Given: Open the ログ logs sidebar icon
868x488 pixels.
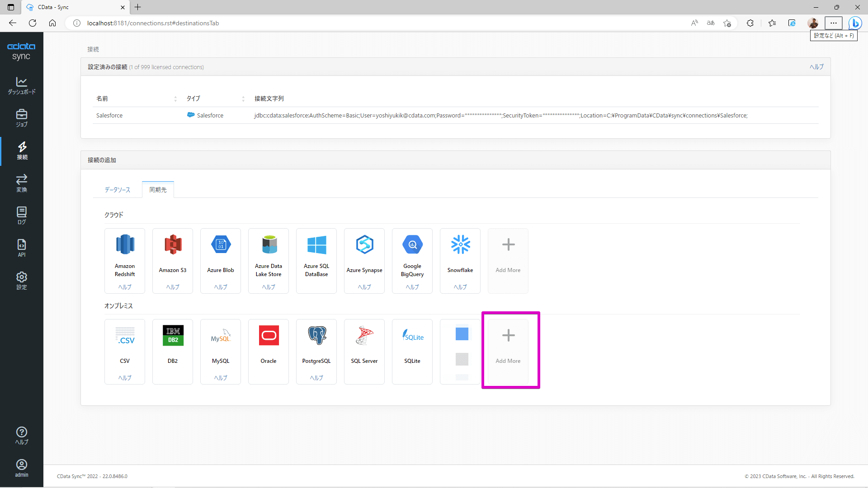Looking at the screenshot, I should tap(21, 216).
